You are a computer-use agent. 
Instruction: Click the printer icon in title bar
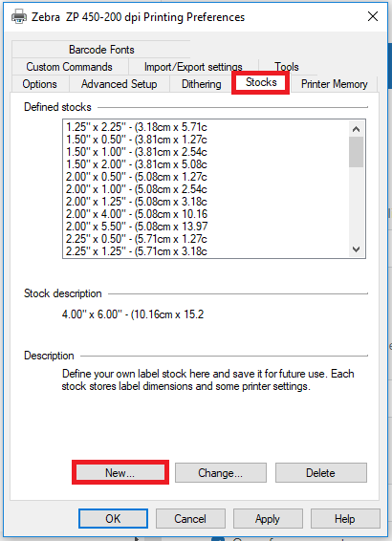click(x=19, y=16)
